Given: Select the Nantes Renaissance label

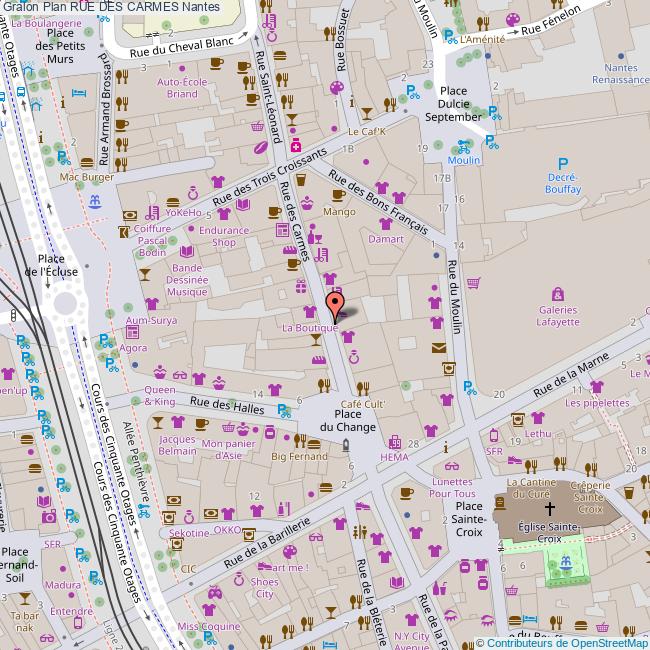Looking at the screenshot, I should (x=620, y=73).
